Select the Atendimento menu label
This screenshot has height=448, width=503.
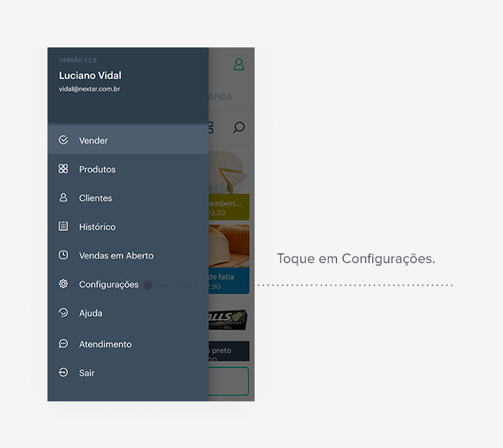105,344
